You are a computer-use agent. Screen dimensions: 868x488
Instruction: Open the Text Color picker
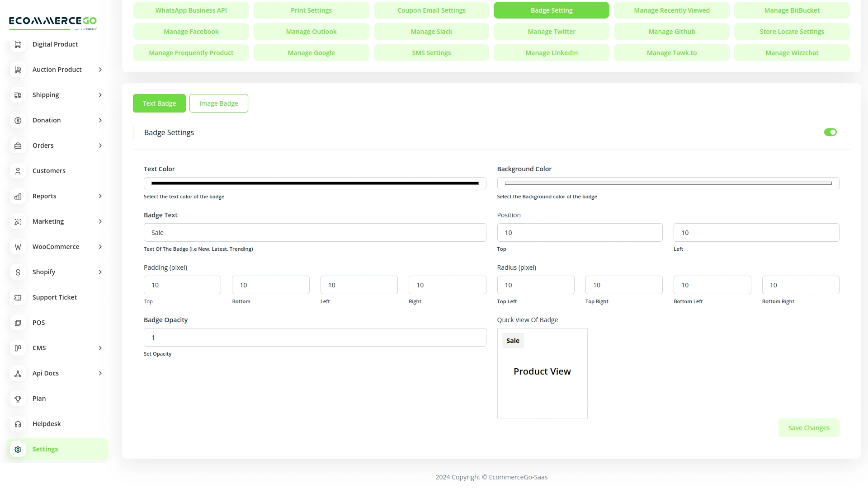pos(315,183)
